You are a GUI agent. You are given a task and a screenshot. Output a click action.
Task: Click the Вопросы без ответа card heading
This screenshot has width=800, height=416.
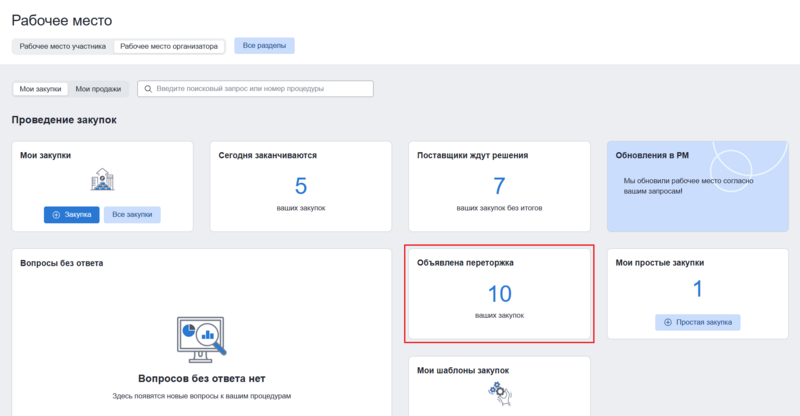pyautogui.click(x=62, y=263)
